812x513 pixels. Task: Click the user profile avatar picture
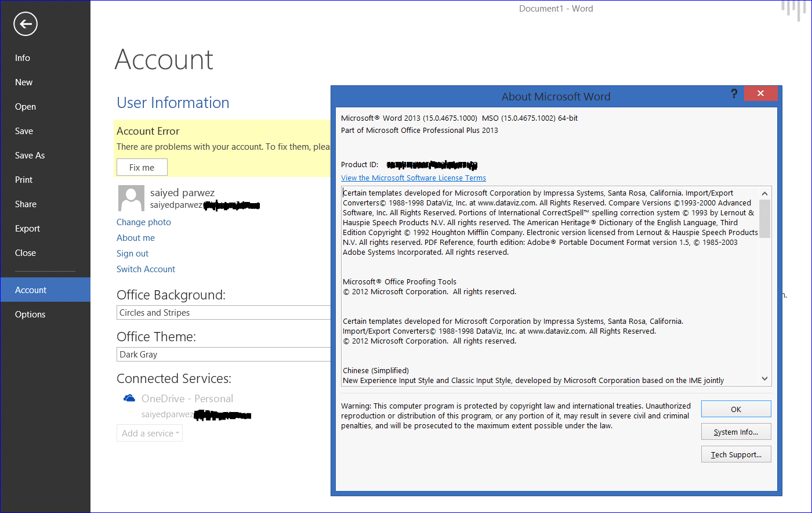[x=131, y=198]
